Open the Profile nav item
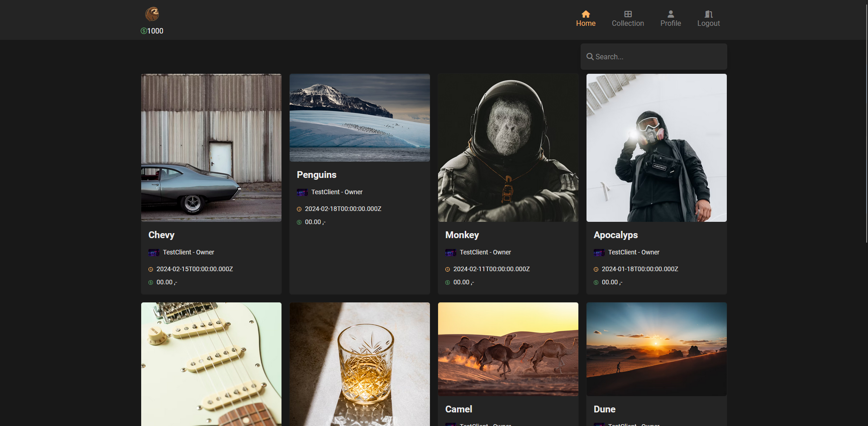The width and height of the screenshot is (868, 426). coord(670,19)
